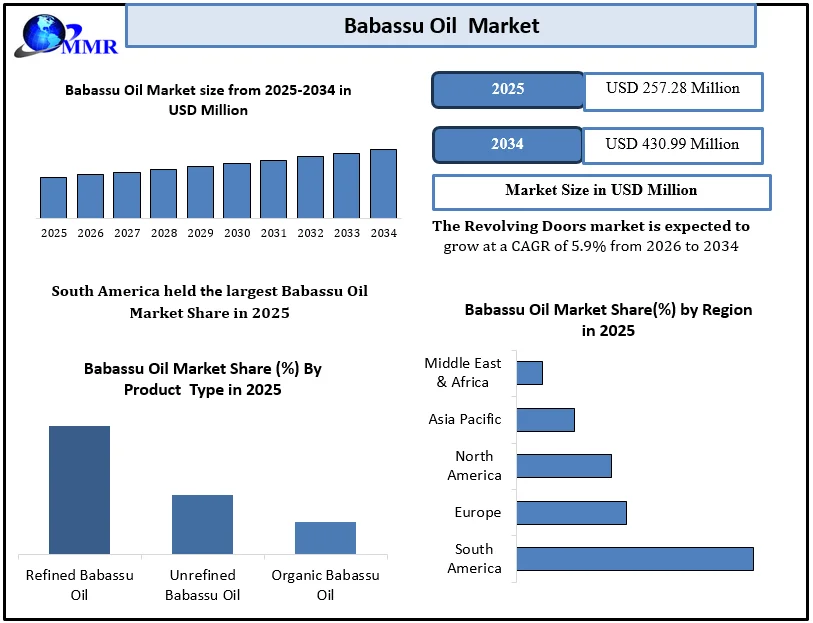Select the 2034 year label box
813x623 pixels.
508,145
